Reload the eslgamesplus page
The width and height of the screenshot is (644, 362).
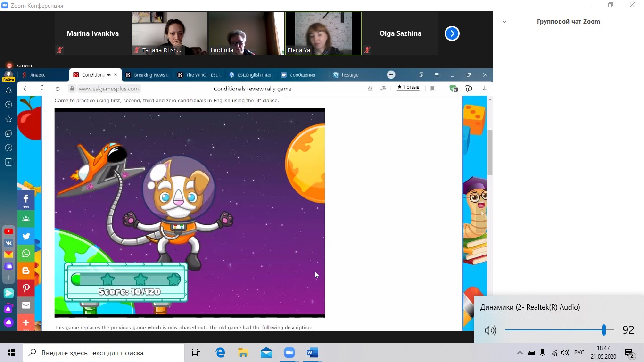58,89
